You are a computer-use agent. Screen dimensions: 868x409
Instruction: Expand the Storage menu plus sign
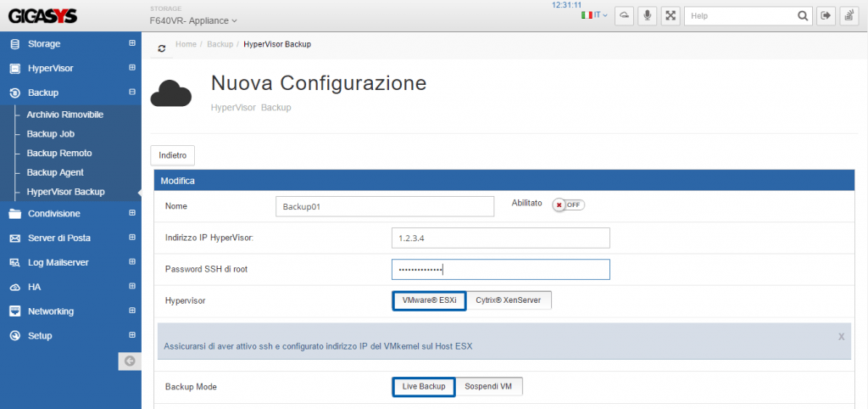point(131,43)
